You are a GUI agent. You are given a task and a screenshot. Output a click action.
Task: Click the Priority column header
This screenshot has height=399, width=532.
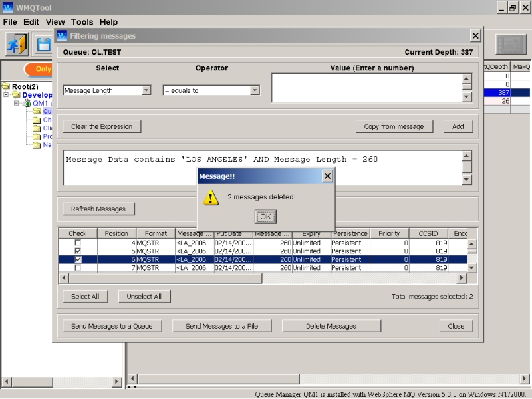coord(389,233)
